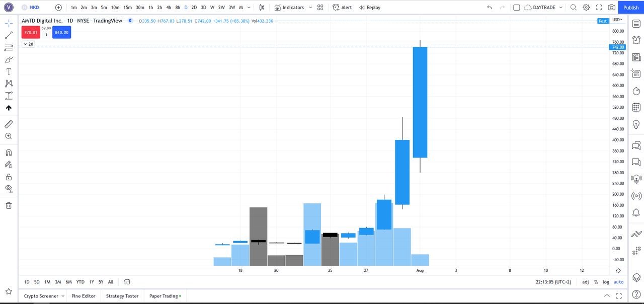Switch to 1h timeframe
644x304 pixels.
tap(150, 8)
